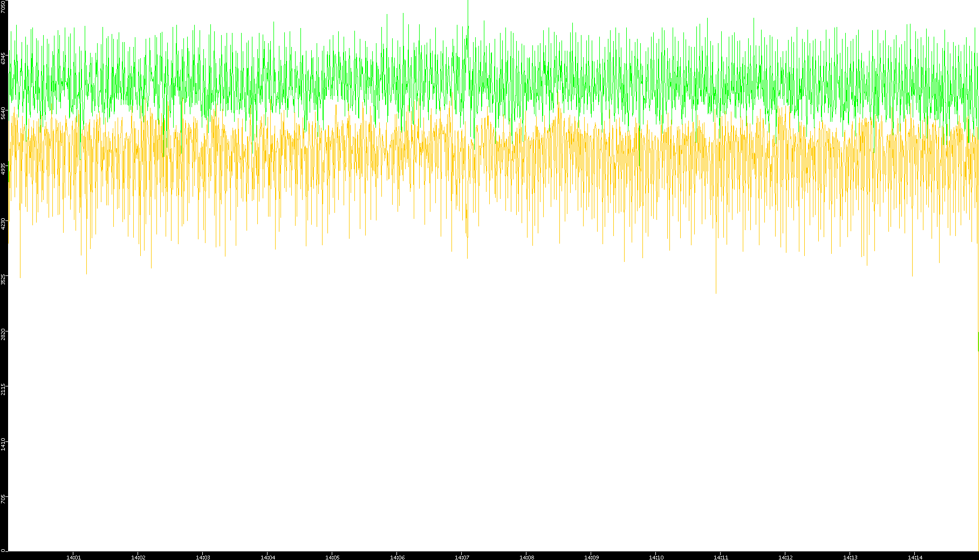The image size is (979, 560).
Task: Click the 4230 value axis label
Action: coord(4,224)
